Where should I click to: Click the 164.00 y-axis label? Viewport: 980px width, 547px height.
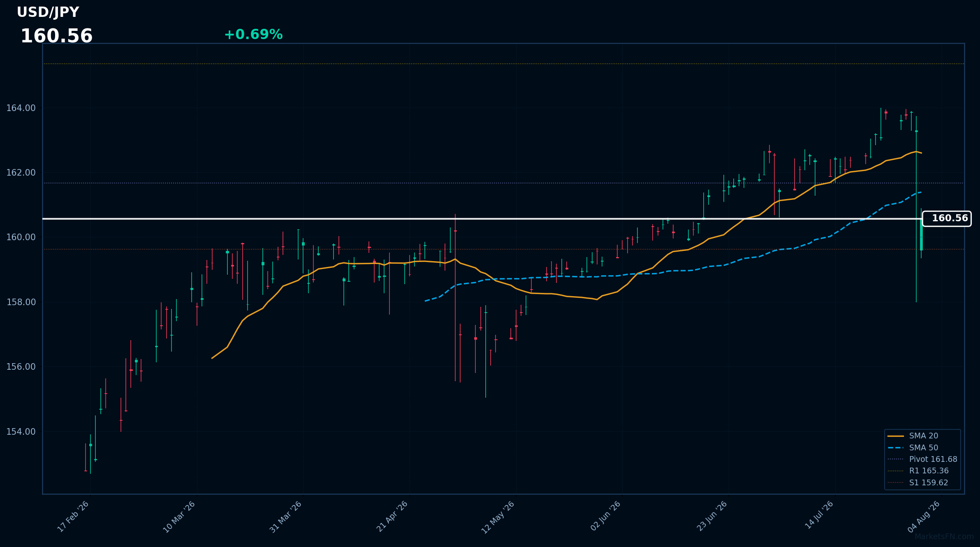click(x=21, y=108)
